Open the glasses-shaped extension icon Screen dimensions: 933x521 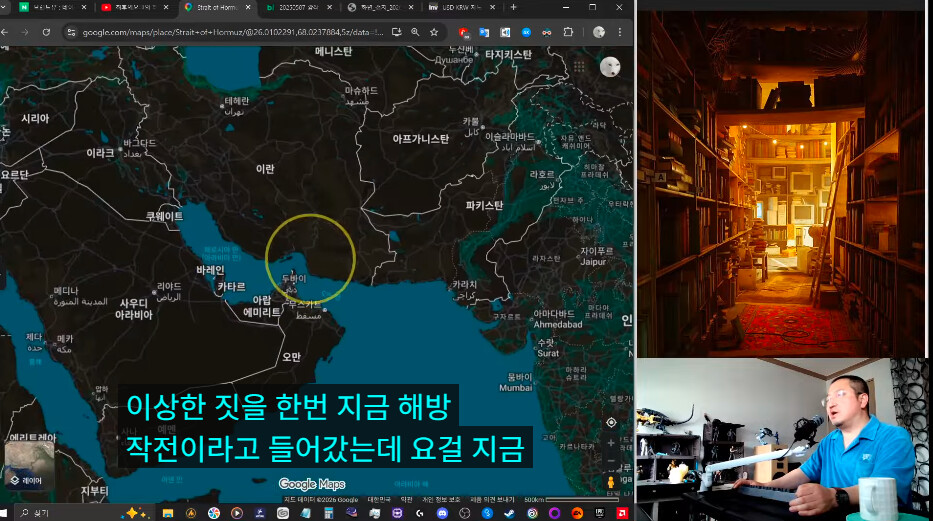[546, 32]
